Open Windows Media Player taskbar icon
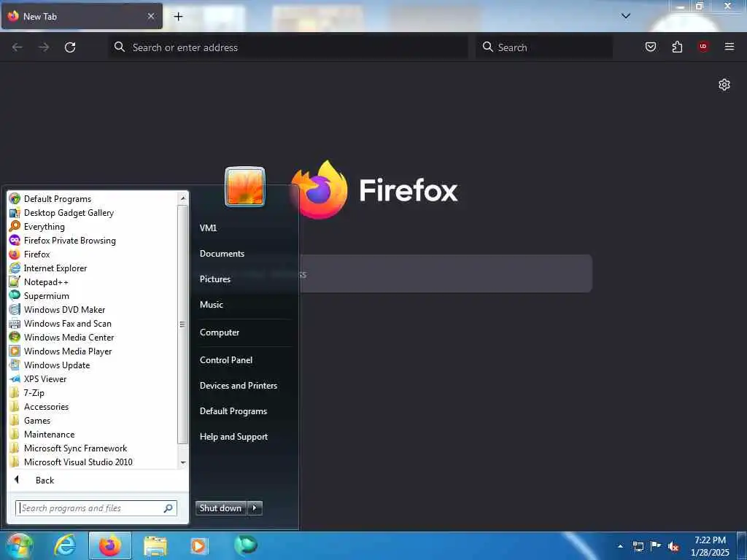The width and height of the screenshot is (747, 560). [x=198, y=545]
